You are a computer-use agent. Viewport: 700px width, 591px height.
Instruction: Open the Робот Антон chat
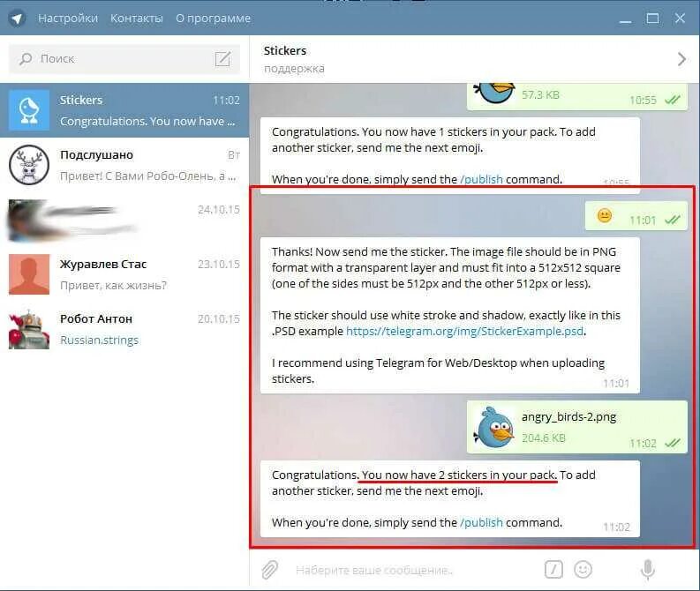pyautogui.click(x=124, y=329)
